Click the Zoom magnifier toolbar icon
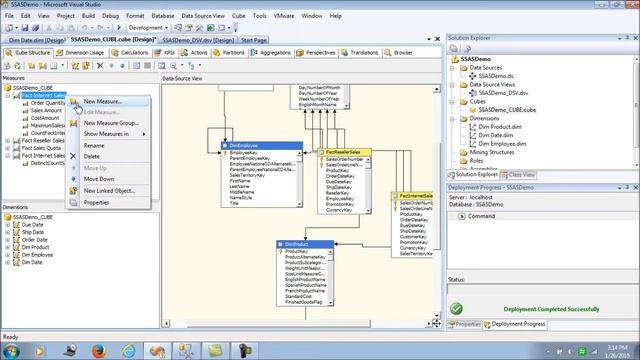 173,65
